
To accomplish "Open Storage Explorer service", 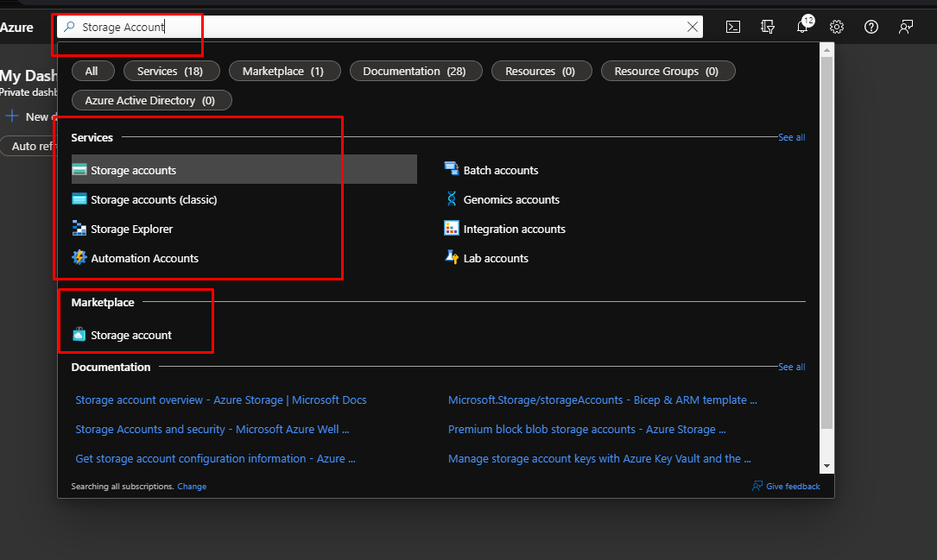I will (x=131, y=229).
